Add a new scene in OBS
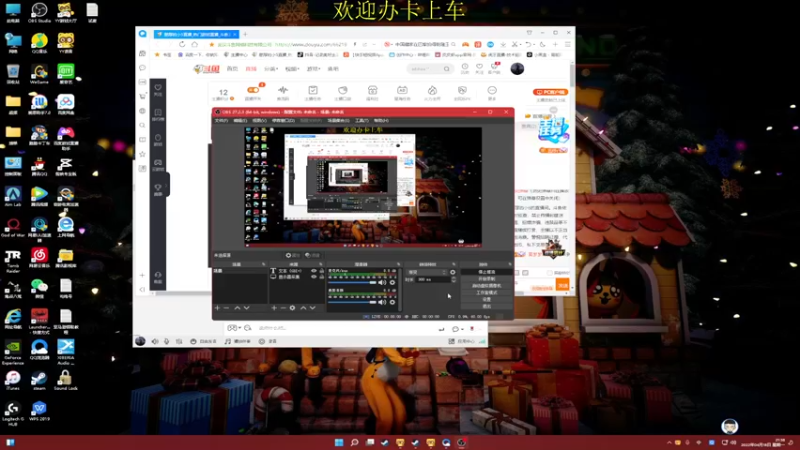This screenshot has width=800, height=450. pyautogui.click(x=217, y=308)
